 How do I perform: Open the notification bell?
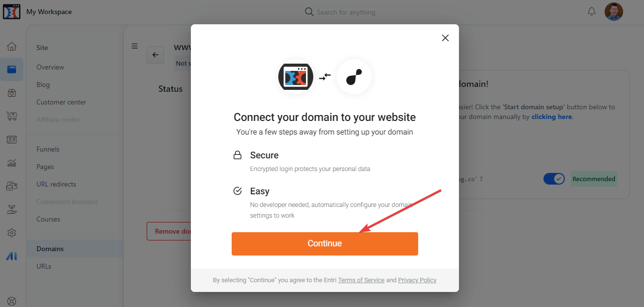coord(592,11)
